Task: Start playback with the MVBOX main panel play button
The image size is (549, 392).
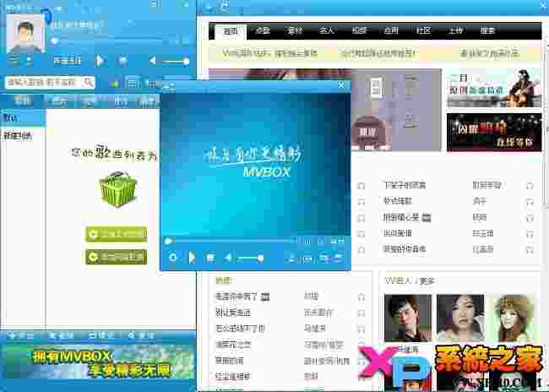Action: click(x=101, y=61)
